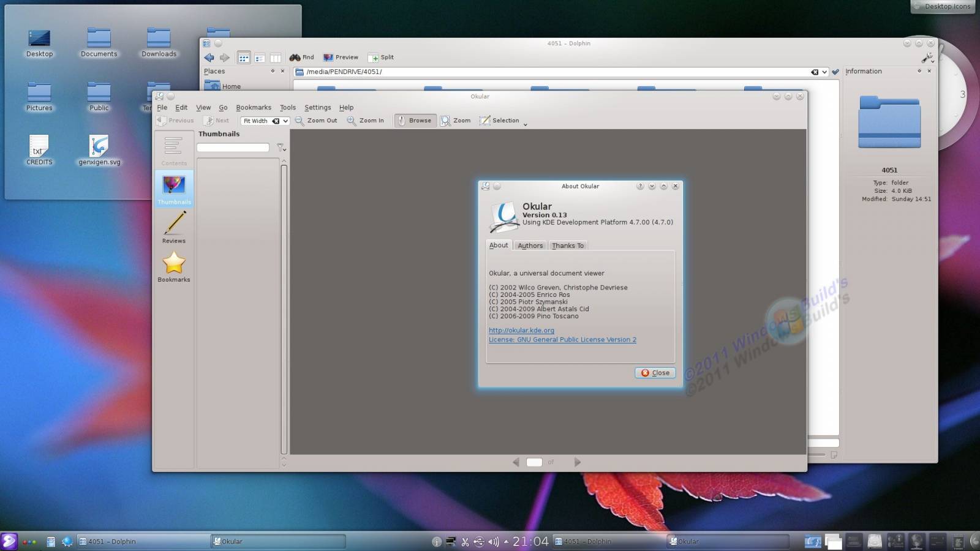Go back in Dolphin with the back arrow
Image resolution: width=980 pixels, height=551 pixels.
(209, 58)
